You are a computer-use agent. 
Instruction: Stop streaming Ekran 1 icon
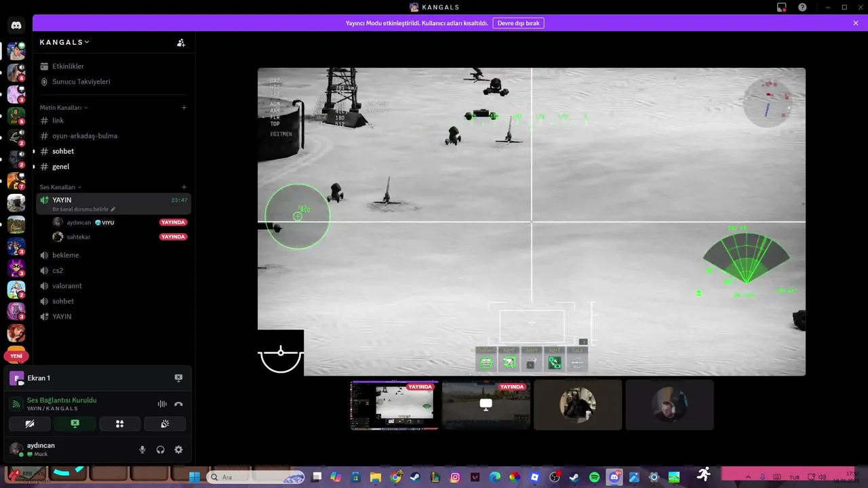coord(178,378)
